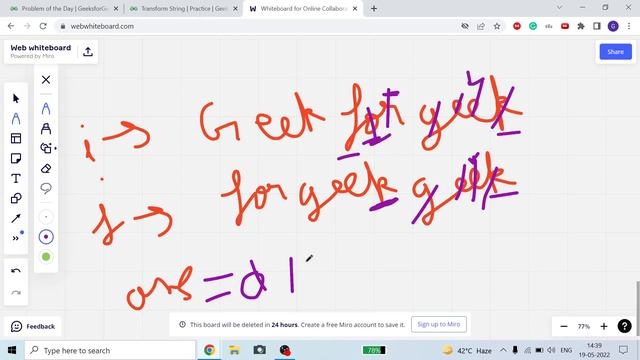Open the Chrome extensions puzzle icon
The image size is (640, 360).
(x=581, y=26)
